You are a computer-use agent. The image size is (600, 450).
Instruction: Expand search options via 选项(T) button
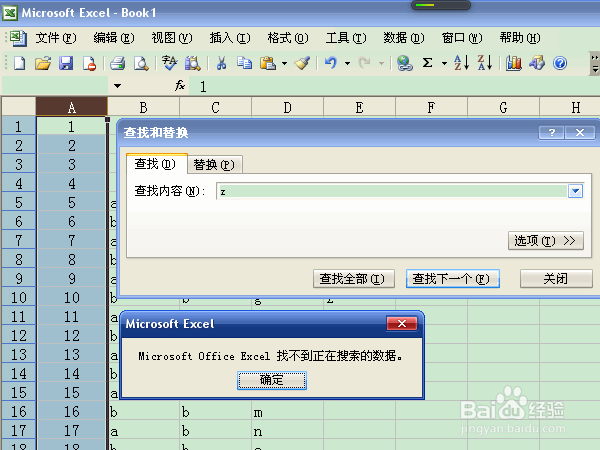click(546, 241)
